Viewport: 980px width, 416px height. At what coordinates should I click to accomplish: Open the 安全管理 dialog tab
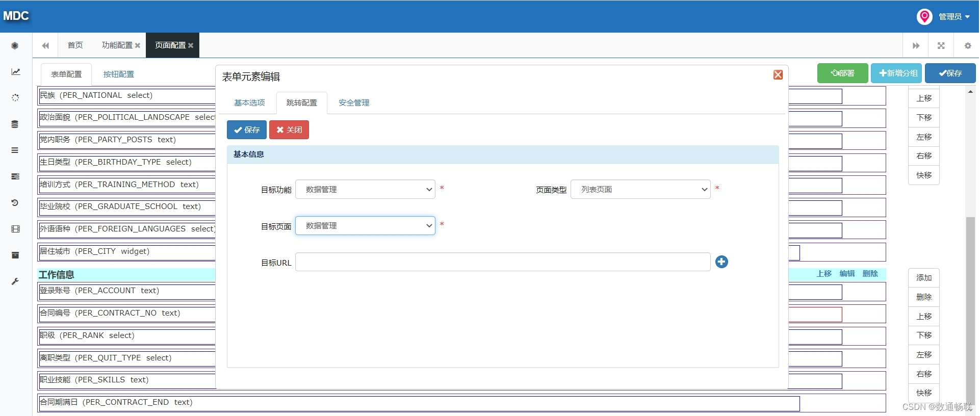pos(354,103)
